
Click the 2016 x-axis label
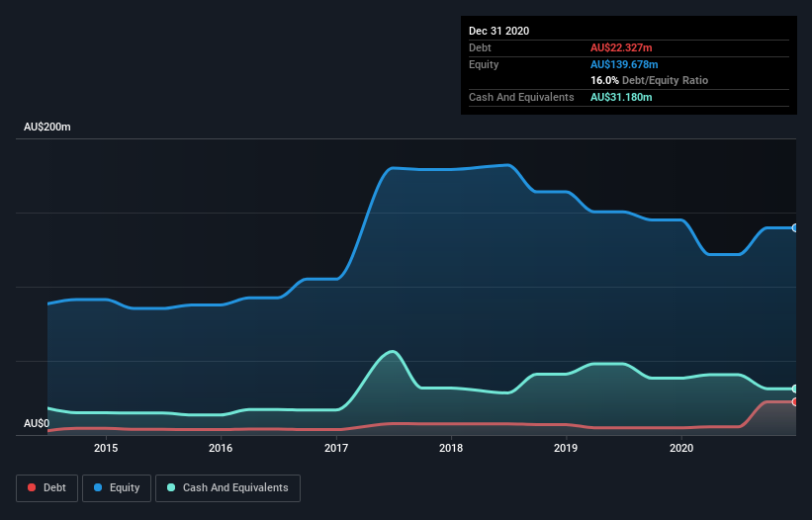pyautogui.click(x=221, y=448)
